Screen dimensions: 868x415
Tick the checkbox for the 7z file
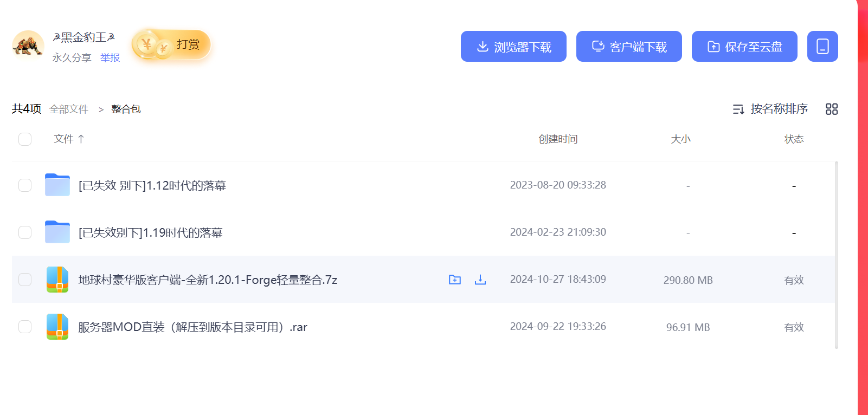(x=25, y=280)
